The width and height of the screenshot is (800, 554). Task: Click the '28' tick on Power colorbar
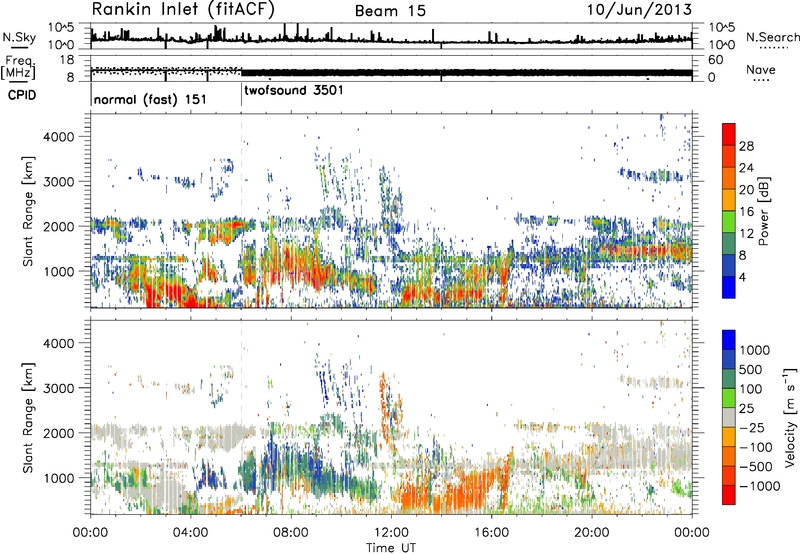click(x=746, y=146)
